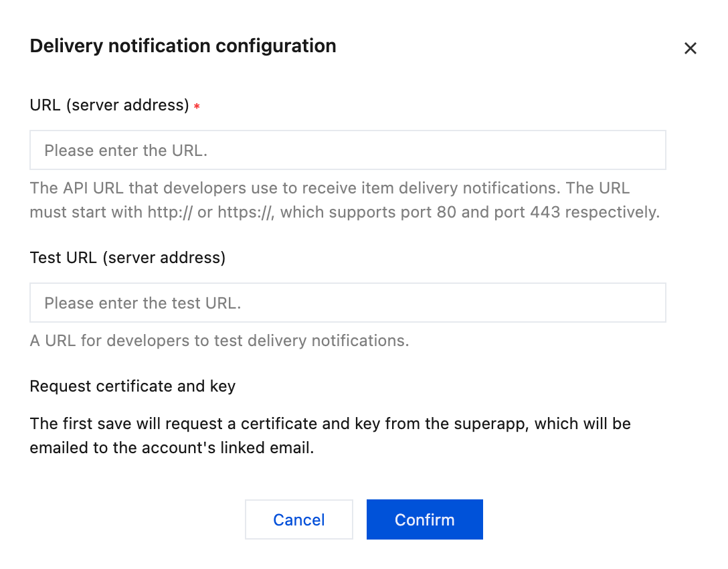728x569 pixels.
Task: Click the "http://" text in the hint
Action: coord(170,212)
